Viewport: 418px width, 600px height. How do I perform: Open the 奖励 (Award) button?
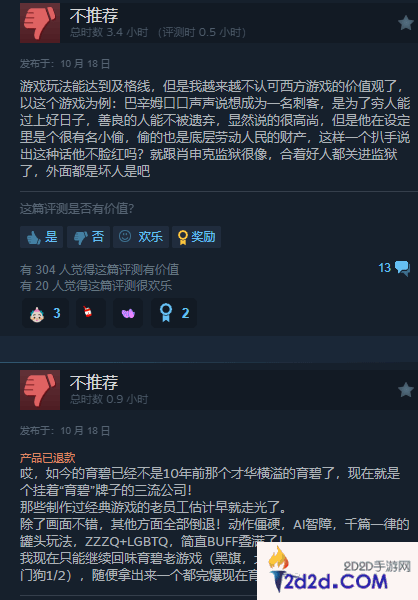[196, 237]
